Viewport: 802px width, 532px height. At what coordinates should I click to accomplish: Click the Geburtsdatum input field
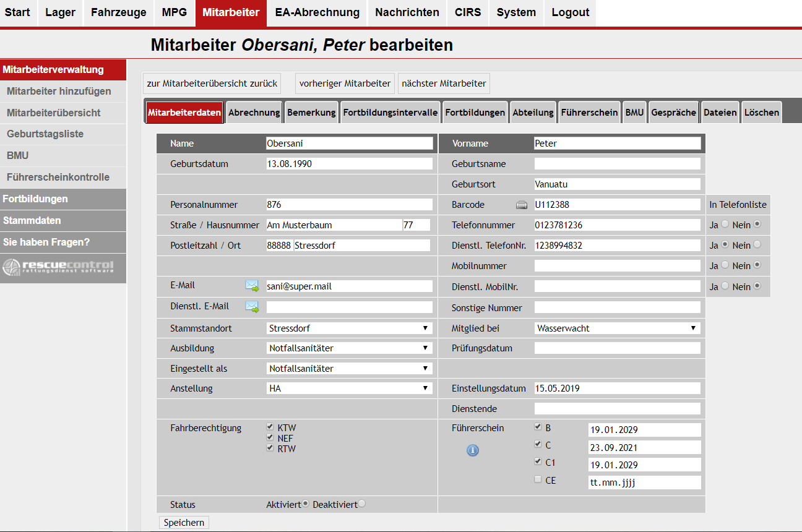(350, 164)
